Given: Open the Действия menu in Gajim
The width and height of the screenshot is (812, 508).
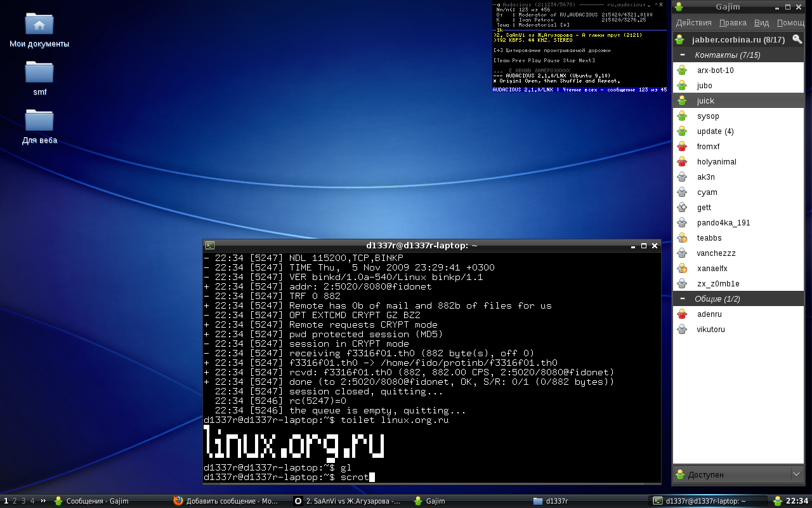Looking at the screenshot, I should [x=693, y=23].
